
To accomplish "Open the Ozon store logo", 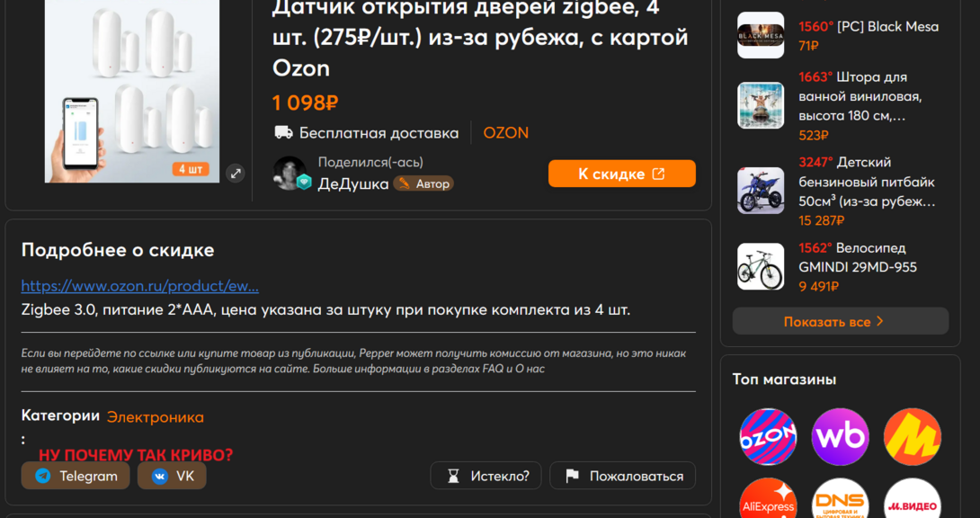I will (x=768, y=437).
